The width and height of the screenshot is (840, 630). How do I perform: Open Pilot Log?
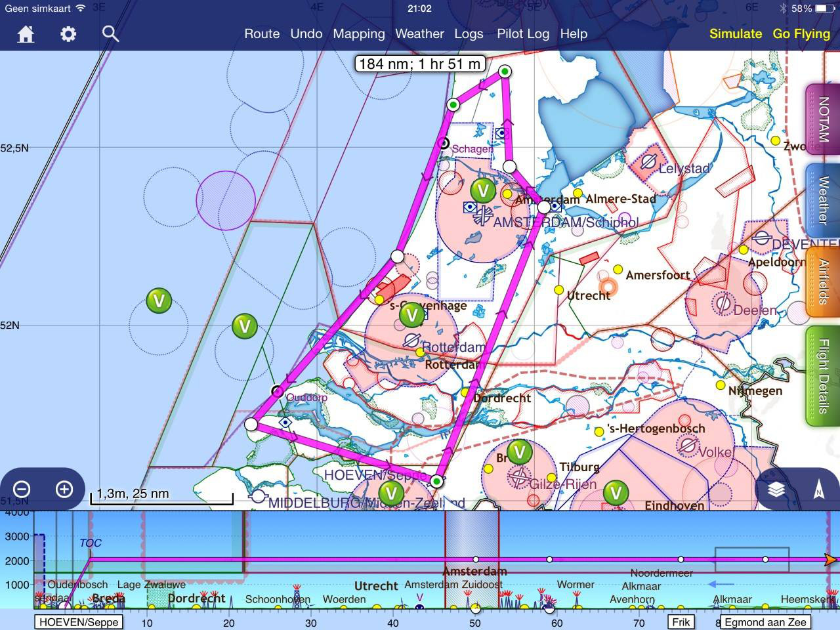pos(523,34)
